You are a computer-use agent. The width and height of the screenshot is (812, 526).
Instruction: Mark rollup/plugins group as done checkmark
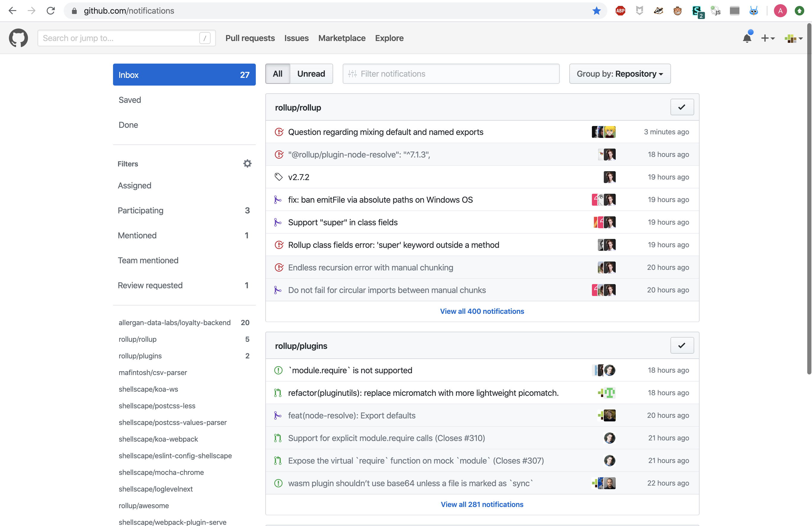(x=682, y=345)
